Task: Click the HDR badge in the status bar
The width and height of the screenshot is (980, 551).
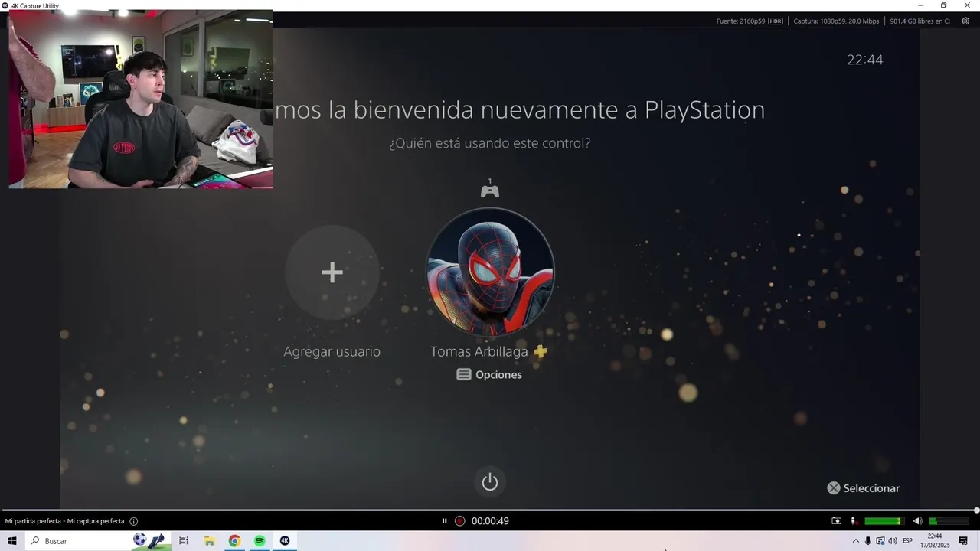Action: click(776, 21)
